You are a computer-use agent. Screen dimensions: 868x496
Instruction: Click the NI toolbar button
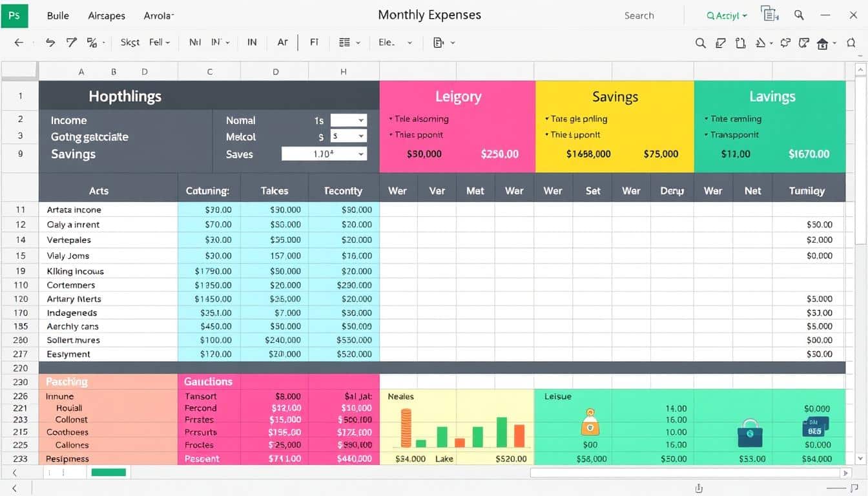coord(195,43)
